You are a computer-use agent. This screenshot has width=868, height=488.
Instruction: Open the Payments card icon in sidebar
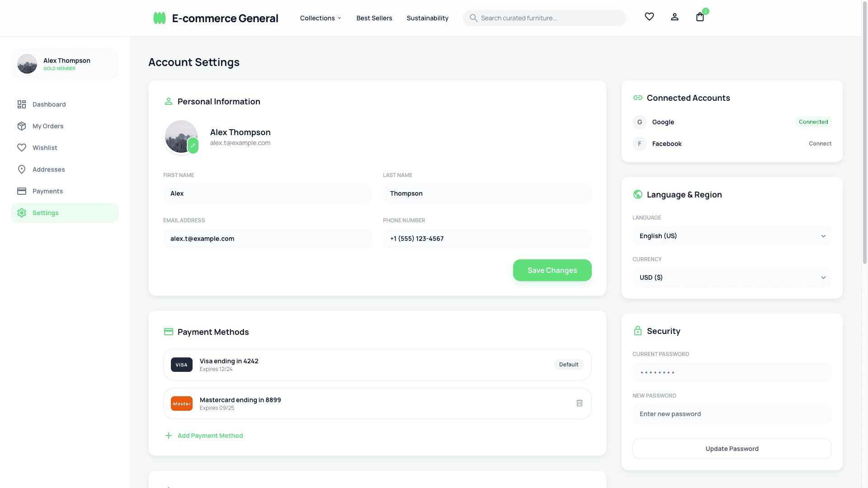[x=22, y=191]
